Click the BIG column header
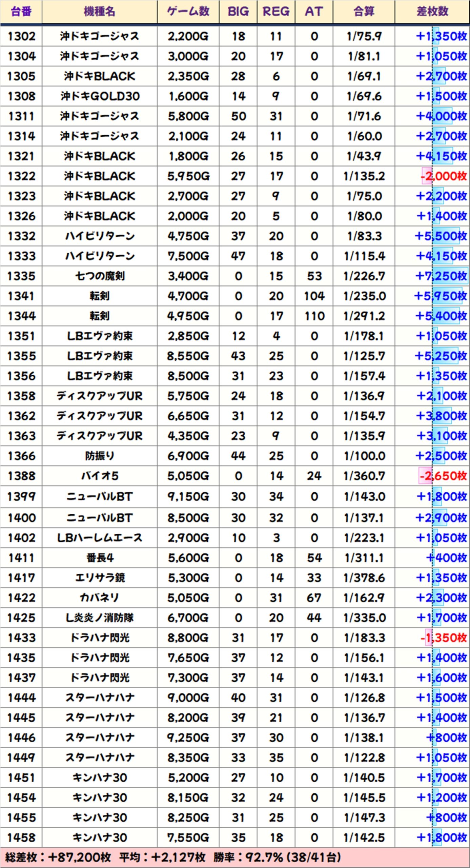The height and width of the screenshot is (868, 470). (238, 12)
